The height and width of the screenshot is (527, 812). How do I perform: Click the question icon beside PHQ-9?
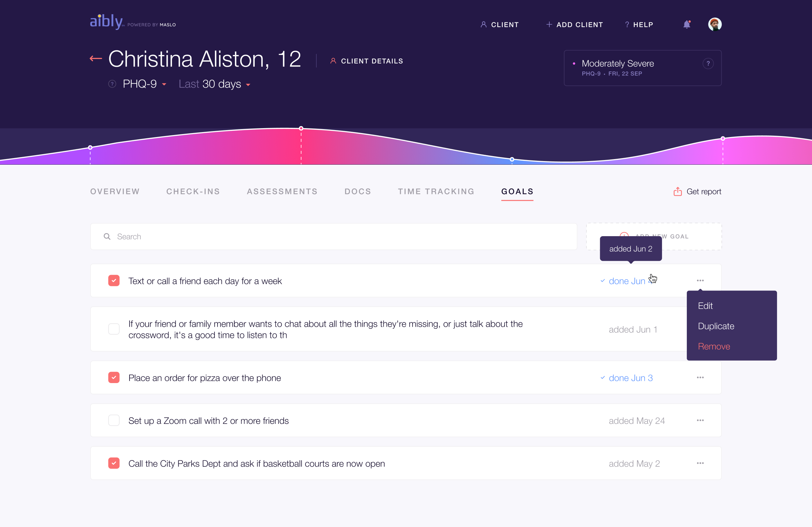point(112,84)
